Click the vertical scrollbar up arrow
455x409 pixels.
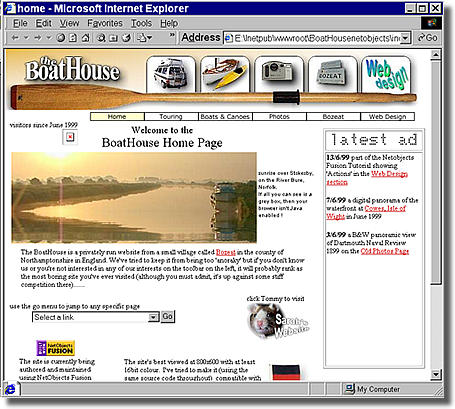click(435, 55)
